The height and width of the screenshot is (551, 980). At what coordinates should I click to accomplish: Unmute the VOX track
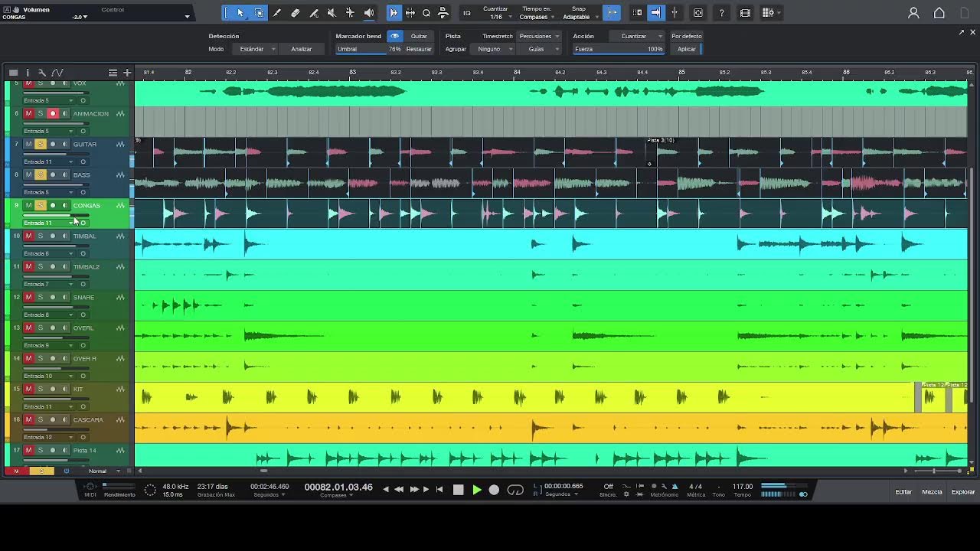point(28,83)
